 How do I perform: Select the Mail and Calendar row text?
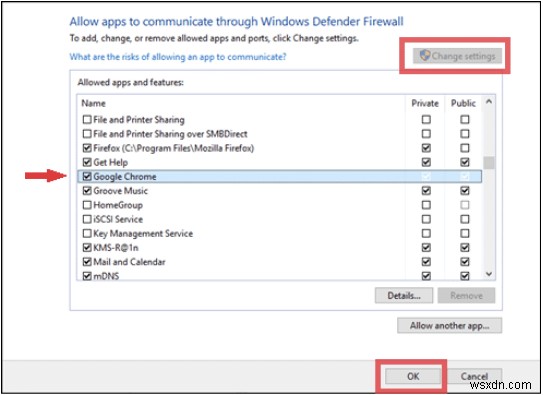(x=129, y=262)
